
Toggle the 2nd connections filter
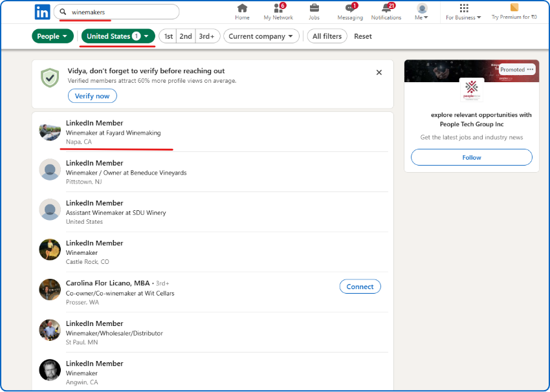tap(186, 36)
